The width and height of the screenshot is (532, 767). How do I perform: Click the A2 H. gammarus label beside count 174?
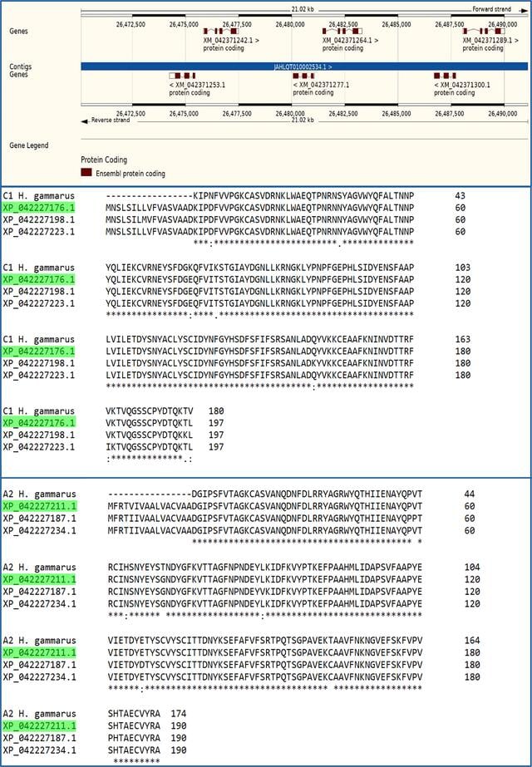point(40,714)
